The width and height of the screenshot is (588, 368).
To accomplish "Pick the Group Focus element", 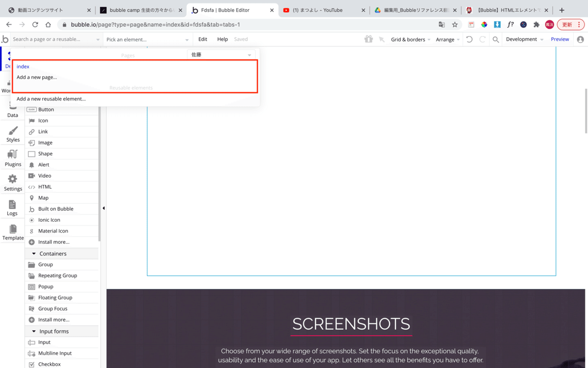I will [x=62, y=309].
